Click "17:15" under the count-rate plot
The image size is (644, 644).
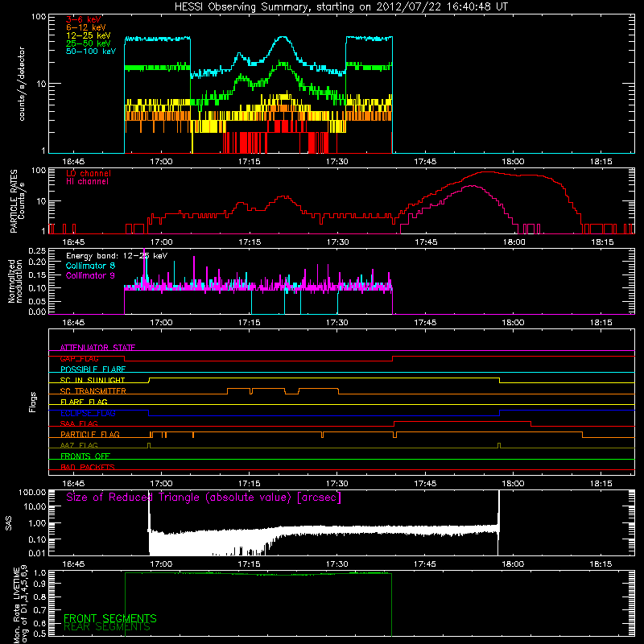pyautogui.click(x=250, y=162)
